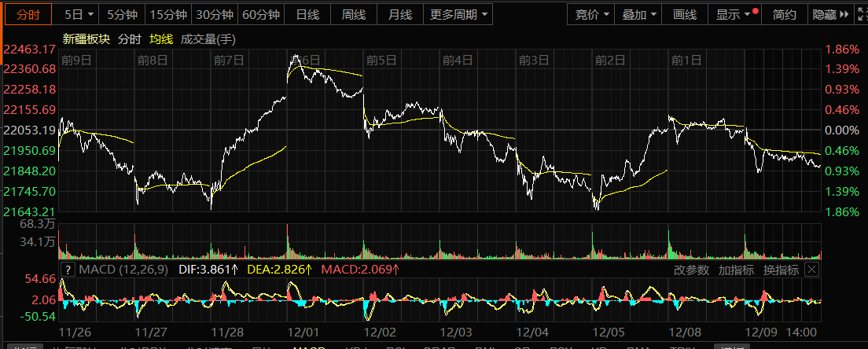Open the 显示 display dropdown
This screenshot has height=349, width=868.
(733, 15)
